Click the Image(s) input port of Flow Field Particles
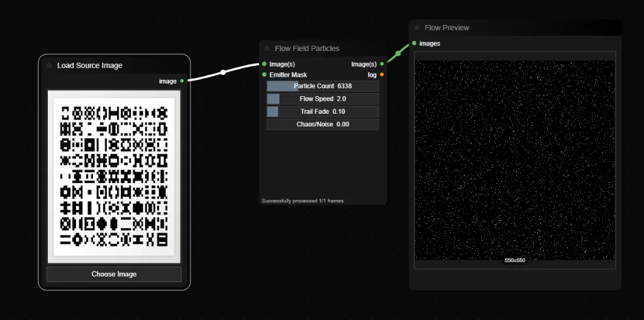This screenshot has height=320, width=644. (264, 63)
